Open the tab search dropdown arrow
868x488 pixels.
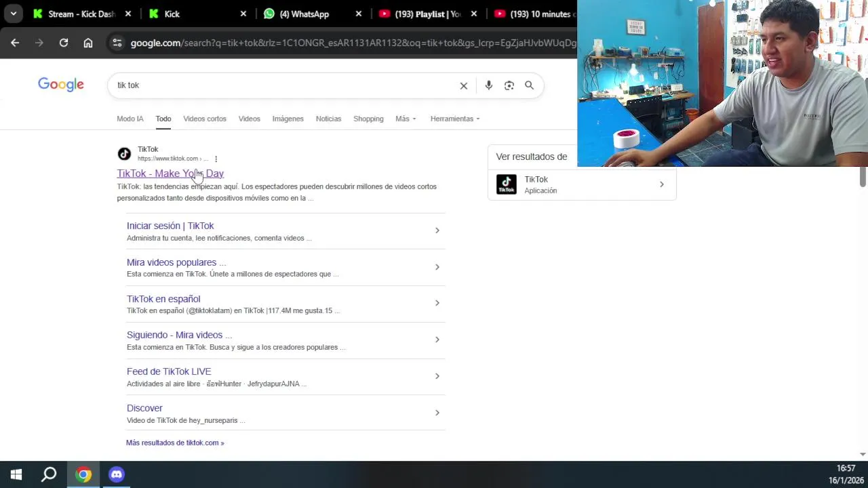pos(13,14)
